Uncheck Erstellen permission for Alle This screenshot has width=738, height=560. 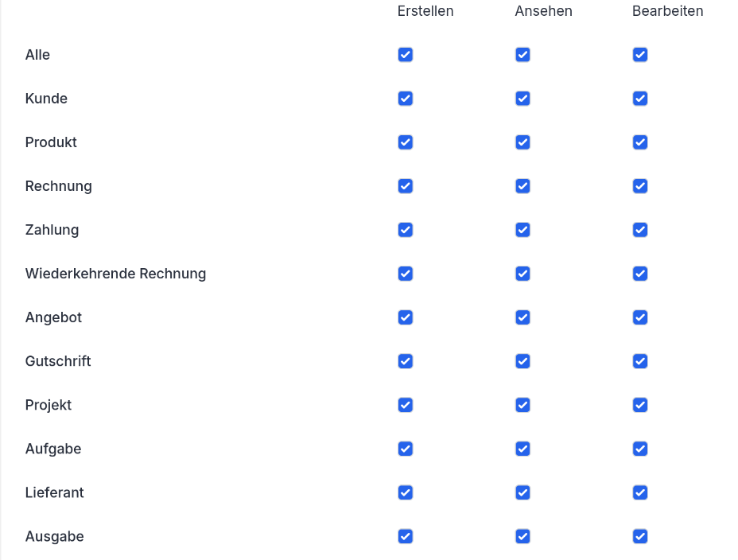click(x=406, y=55)
